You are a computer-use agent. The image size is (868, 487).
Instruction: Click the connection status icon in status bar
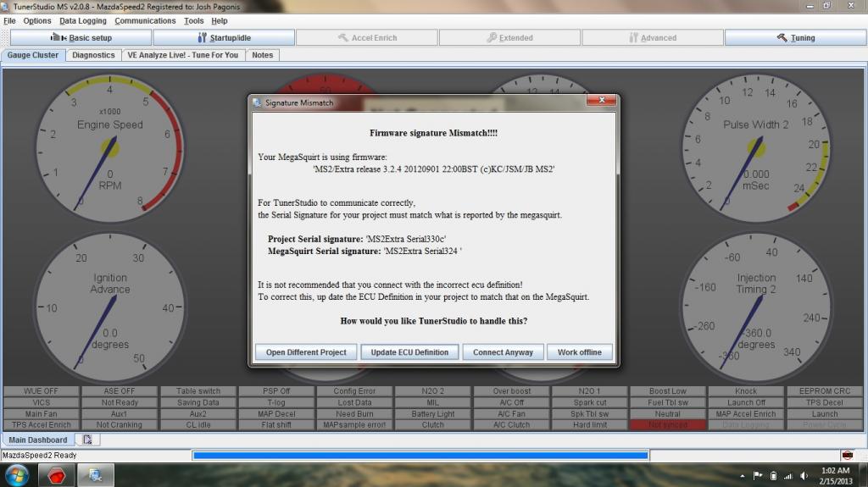[848, 456]
